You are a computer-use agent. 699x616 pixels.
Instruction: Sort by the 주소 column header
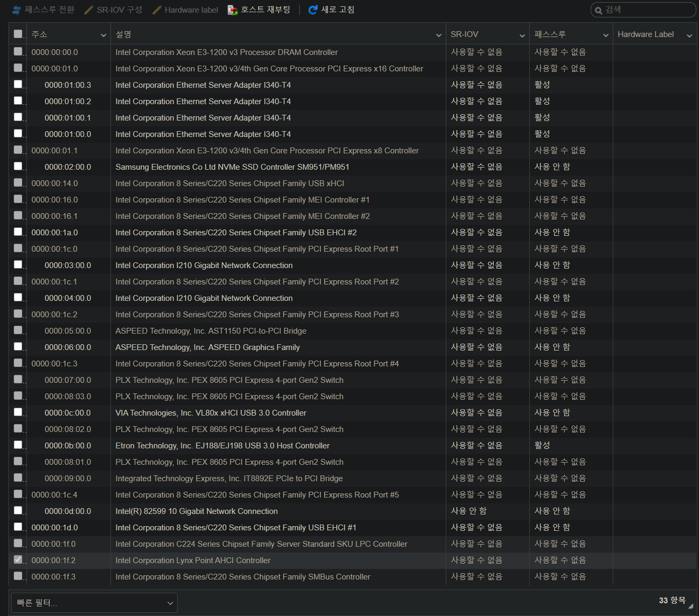point(40,34)
